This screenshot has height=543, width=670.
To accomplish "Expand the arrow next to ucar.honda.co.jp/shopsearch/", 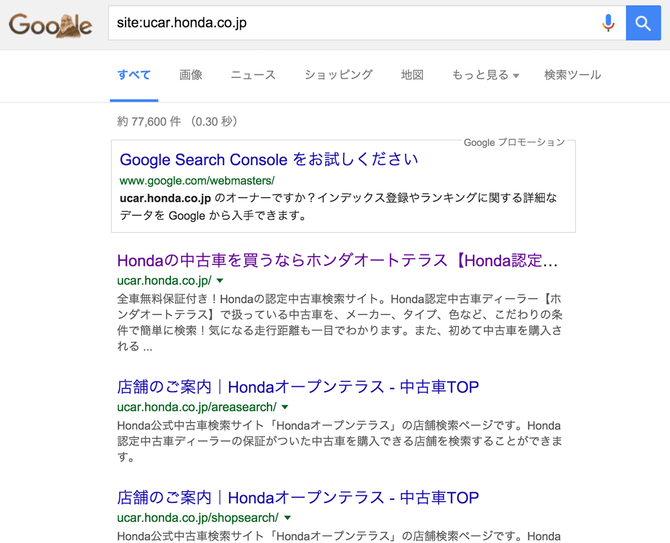I will tap(288, 518).
